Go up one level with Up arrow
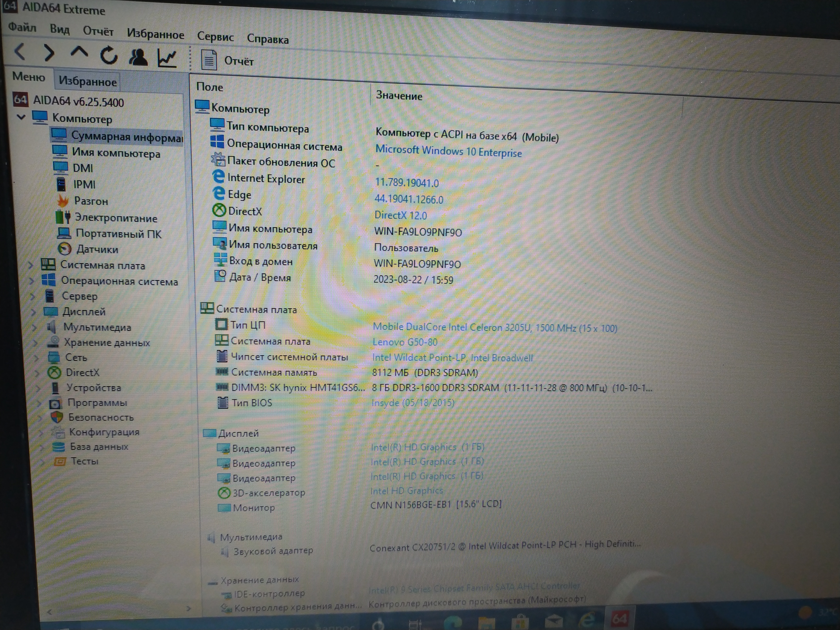840x630 pixels. pyautogui.click(x=79, y=52)
